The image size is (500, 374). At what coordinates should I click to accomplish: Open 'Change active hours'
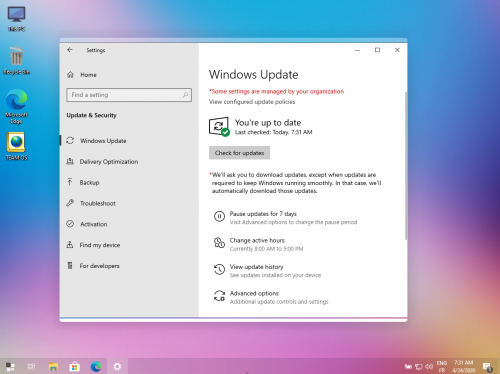(257, 240)
